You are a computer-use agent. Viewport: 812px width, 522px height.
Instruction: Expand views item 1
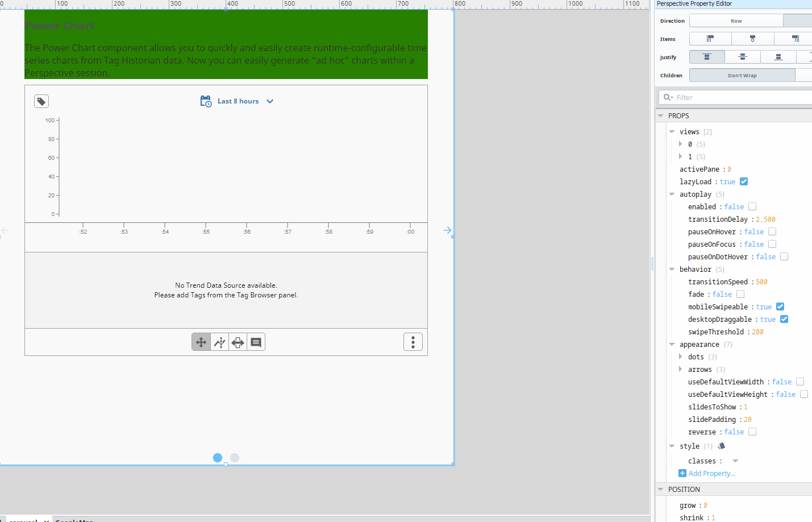pyautogui.click(x=680, y=156)
